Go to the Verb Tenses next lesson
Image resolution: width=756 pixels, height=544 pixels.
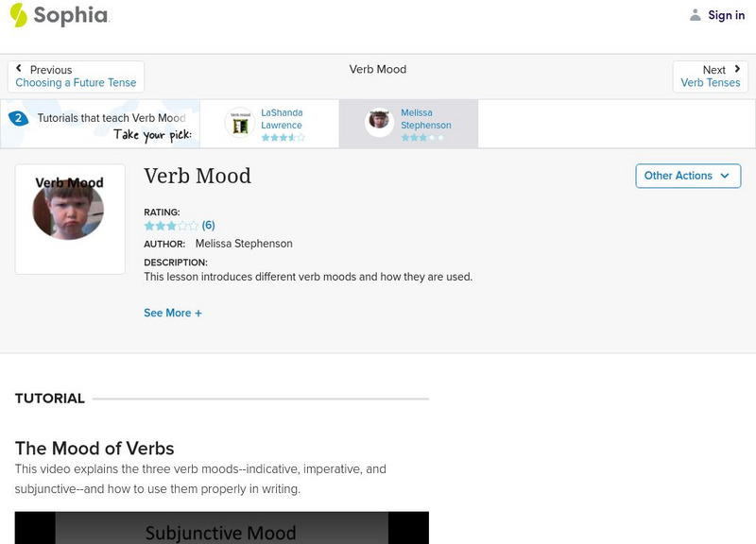(711, 83)
